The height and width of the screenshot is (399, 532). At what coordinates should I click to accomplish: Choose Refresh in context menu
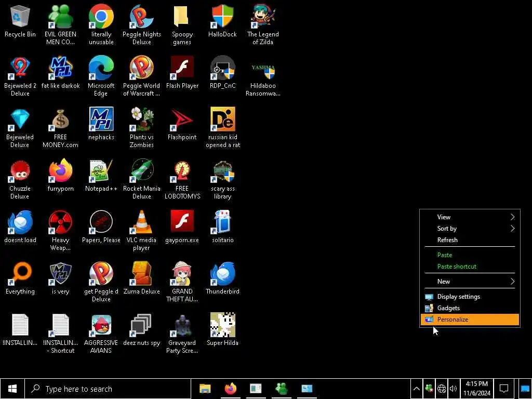(x=470, y=240)
